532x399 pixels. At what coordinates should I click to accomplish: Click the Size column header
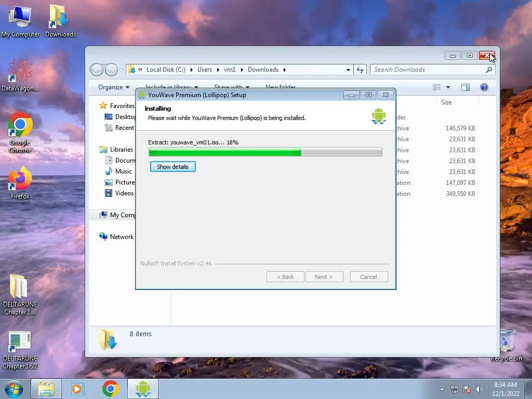[446, 102]
